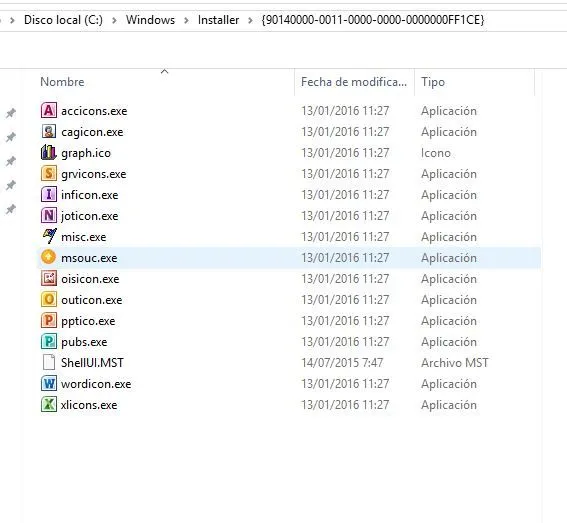This screenshot has height=523, width=567.
Task: Click the sort arrow above Nombre
Action: (165, 71)
